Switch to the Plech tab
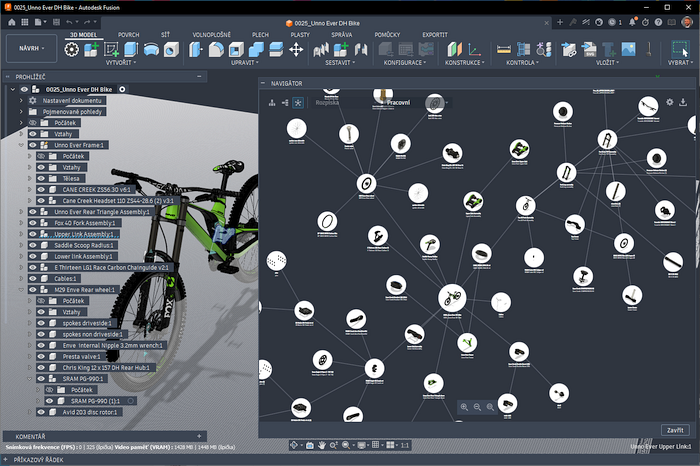 point(260,34)
